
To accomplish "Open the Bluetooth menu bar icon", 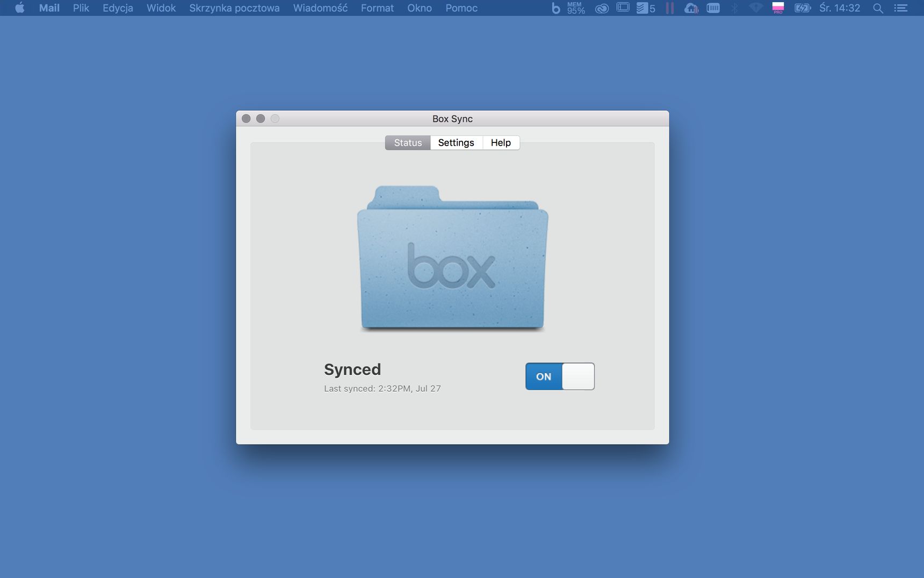I will tap(734, 8).
